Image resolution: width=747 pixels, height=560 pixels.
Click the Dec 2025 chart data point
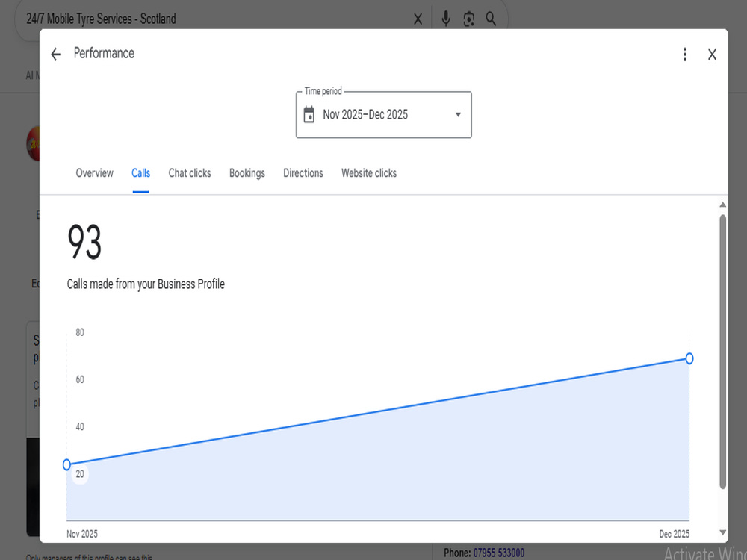(x=689, y=358)
